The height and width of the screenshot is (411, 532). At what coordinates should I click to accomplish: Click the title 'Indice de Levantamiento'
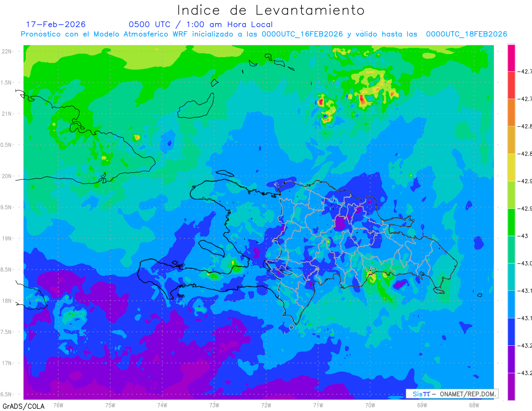[x=271, y=10]
